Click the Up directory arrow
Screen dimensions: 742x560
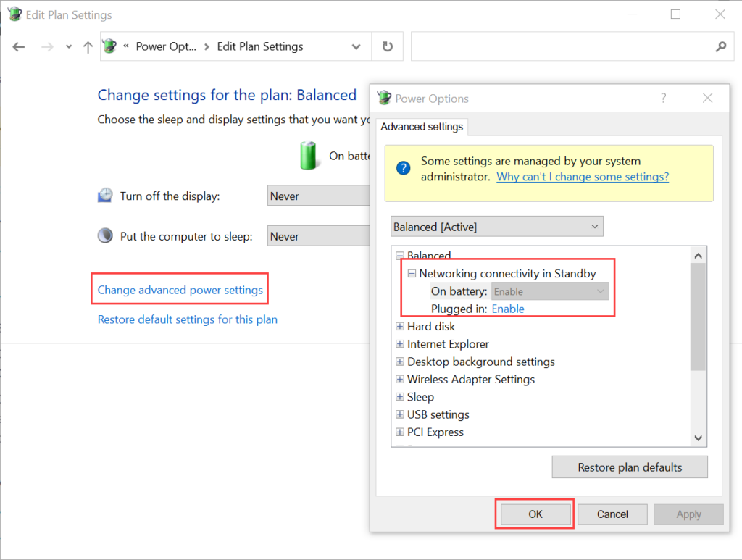coord(88,47)
